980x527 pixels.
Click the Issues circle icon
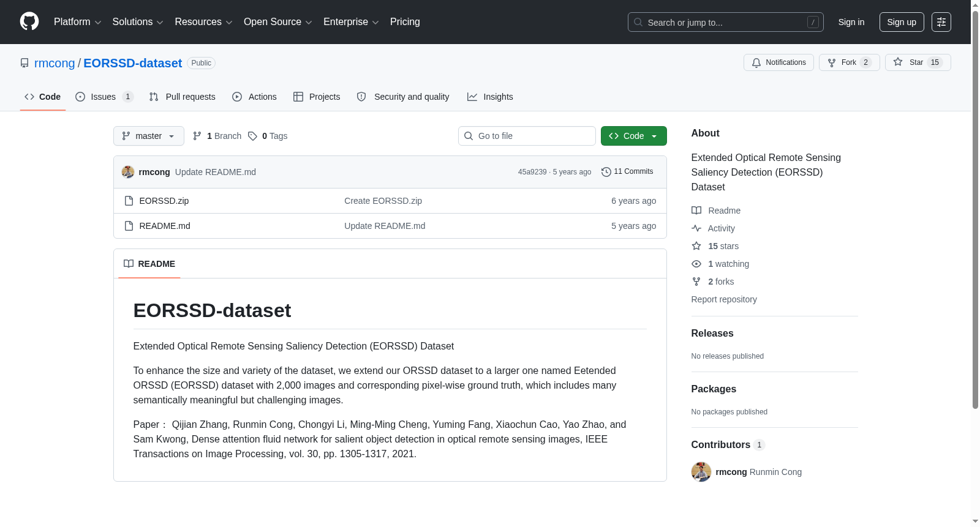(x=80, y=97)
